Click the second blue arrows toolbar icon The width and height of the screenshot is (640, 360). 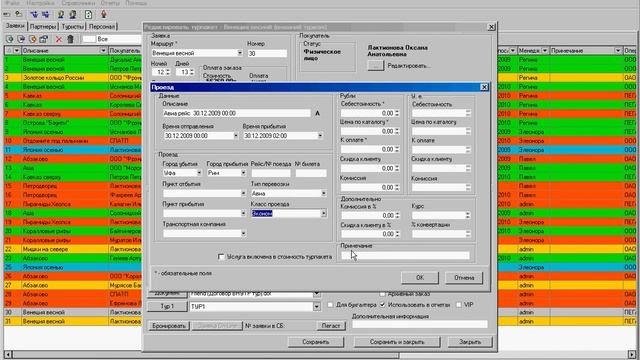(45, 15)
